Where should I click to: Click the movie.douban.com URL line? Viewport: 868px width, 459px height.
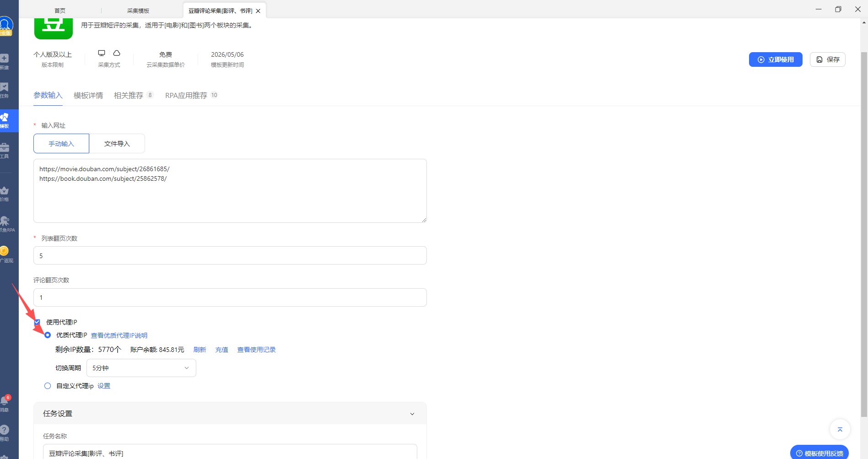(104, 169)
